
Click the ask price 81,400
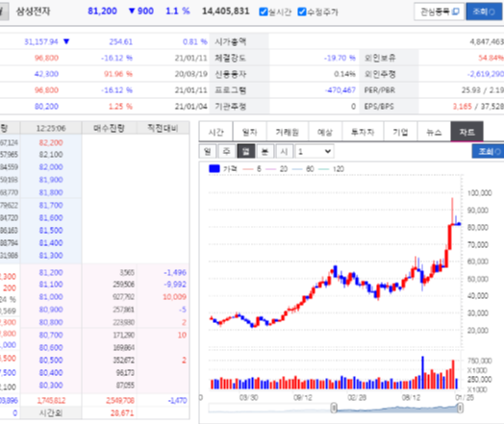coord(51,243)
